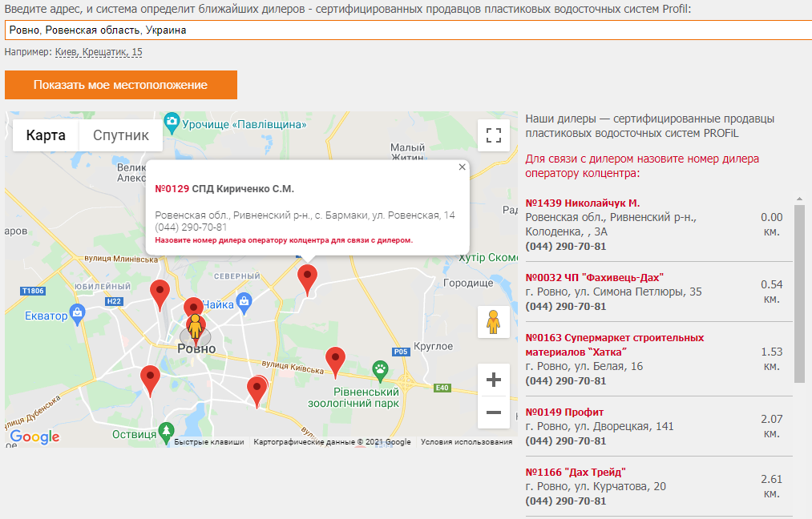Click Показать мое местоположение button
Screen dimensions: 812x519
[121, 85]
